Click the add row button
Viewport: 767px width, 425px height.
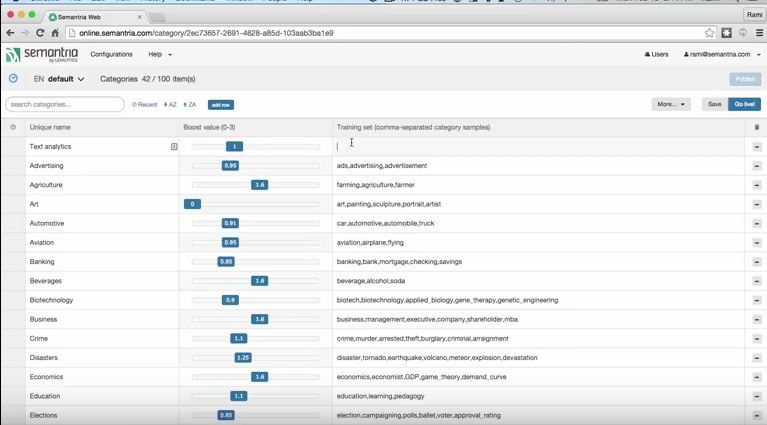coord(221,105)
